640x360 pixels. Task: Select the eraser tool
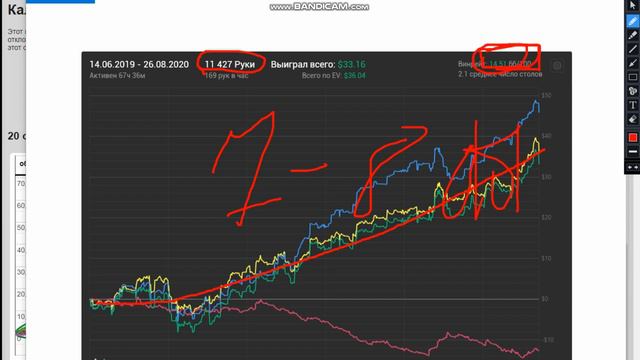pos(633,119)
